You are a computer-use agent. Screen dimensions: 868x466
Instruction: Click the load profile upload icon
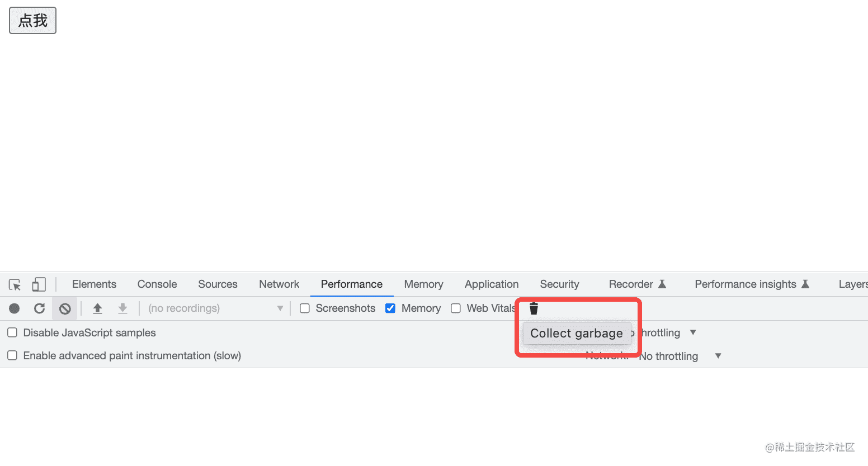click(x=97, y=308)
